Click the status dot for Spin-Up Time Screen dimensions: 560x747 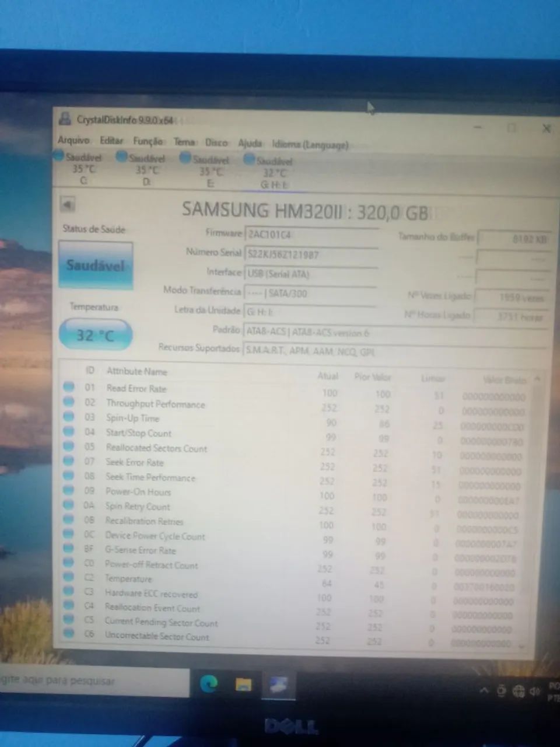pos(69,416)
